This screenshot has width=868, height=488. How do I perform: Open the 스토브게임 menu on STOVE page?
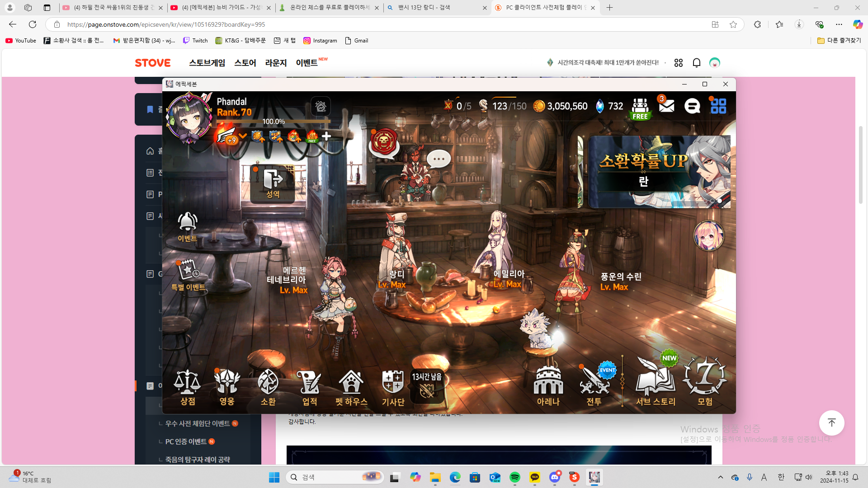pos(207,63)
